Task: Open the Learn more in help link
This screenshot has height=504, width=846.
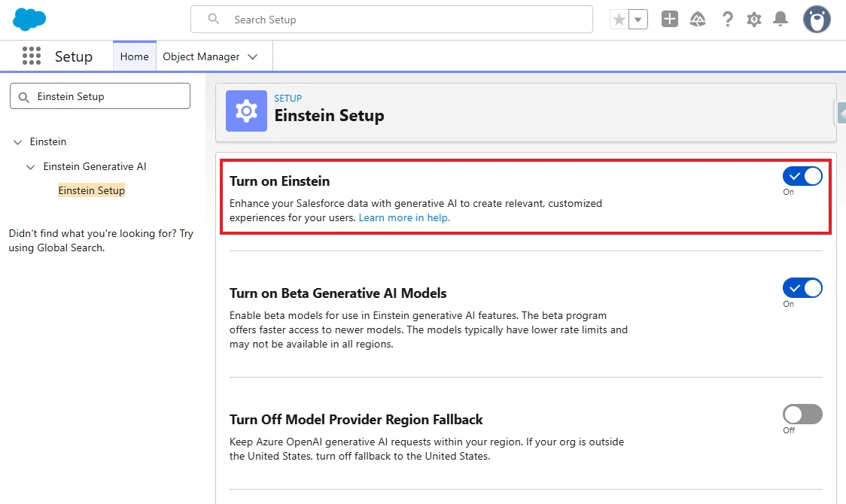Action: [404, 217]
